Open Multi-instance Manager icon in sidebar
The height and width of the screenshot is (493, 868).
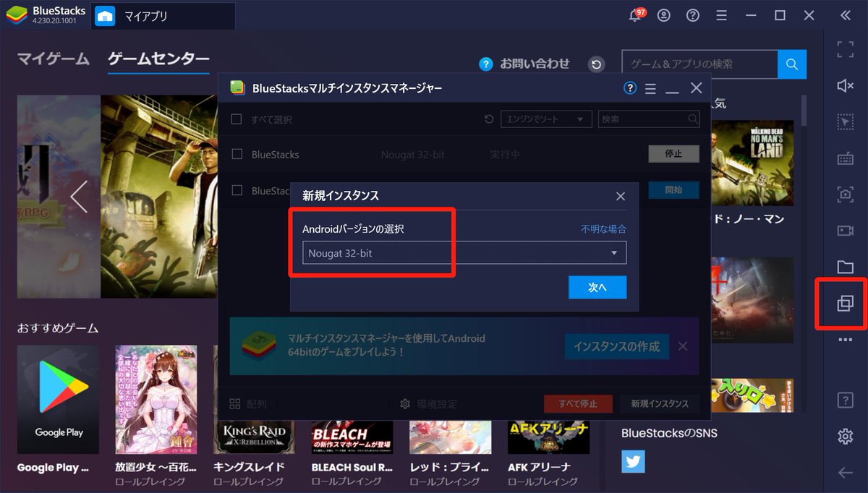(845, 304)
